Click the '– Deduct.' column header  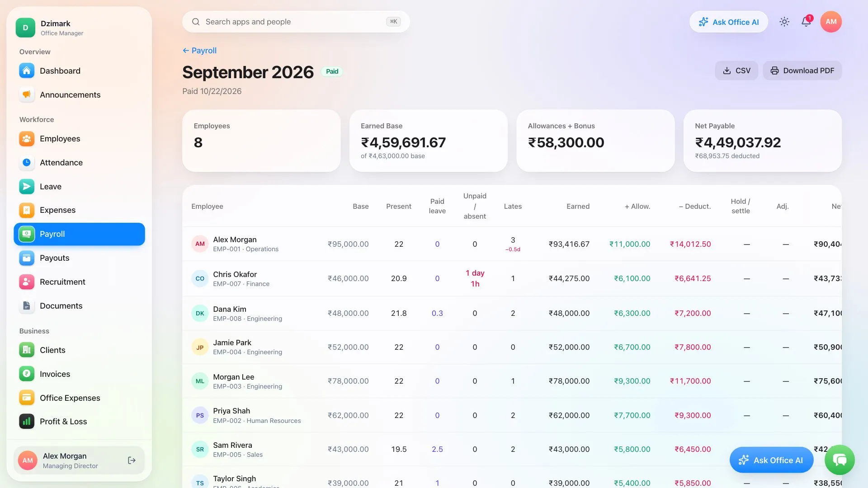click(695, 206)
